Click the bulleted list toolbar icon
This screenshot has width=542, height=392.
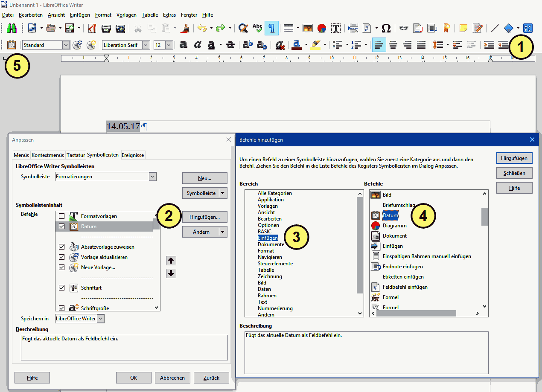click(338, 45)
